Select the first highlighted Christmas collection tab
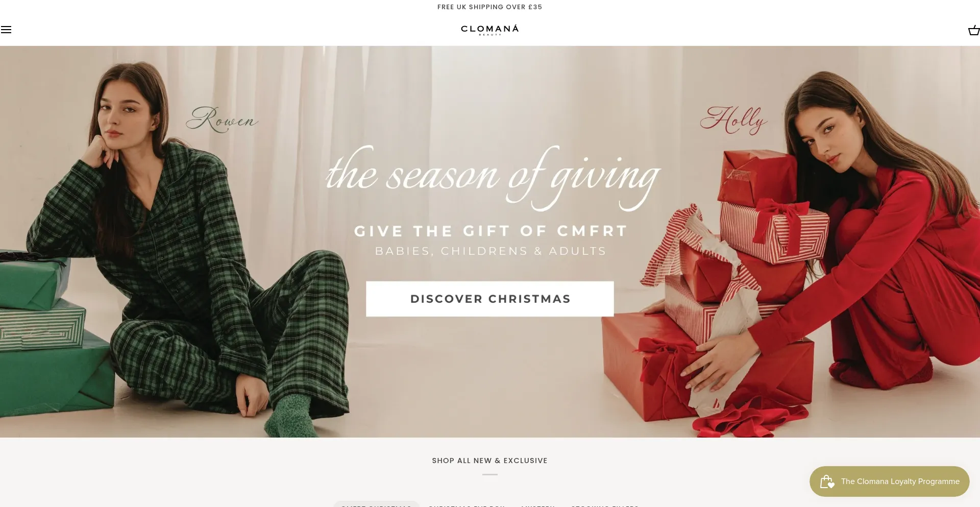Image resolution: width=980 pixels, height=507 pixels. (376, 505)
